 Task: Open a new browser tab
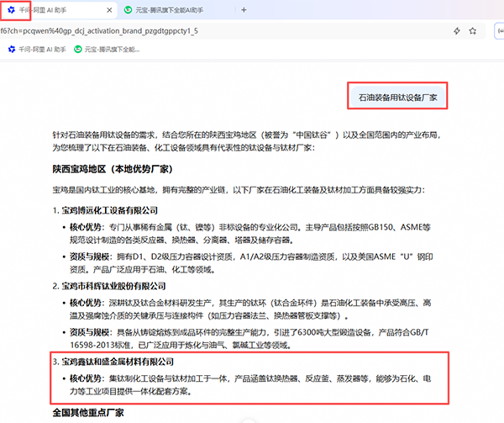[244, 10]
